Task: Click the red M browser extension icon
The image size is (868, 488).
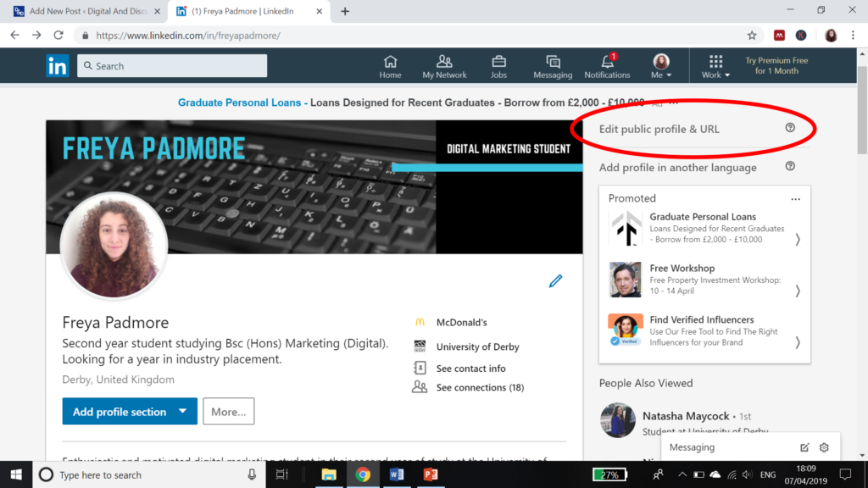Action: point(779,36)
